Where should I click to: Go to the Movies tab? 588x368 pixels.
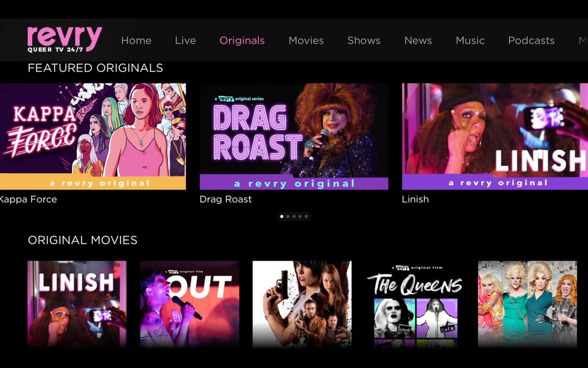306,40
